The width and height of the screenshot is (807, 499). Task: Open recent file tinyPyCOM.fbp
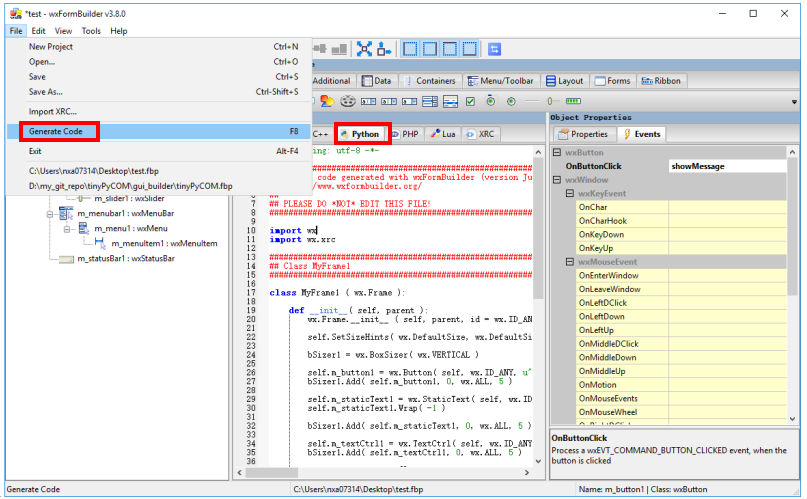coord(159,186)
